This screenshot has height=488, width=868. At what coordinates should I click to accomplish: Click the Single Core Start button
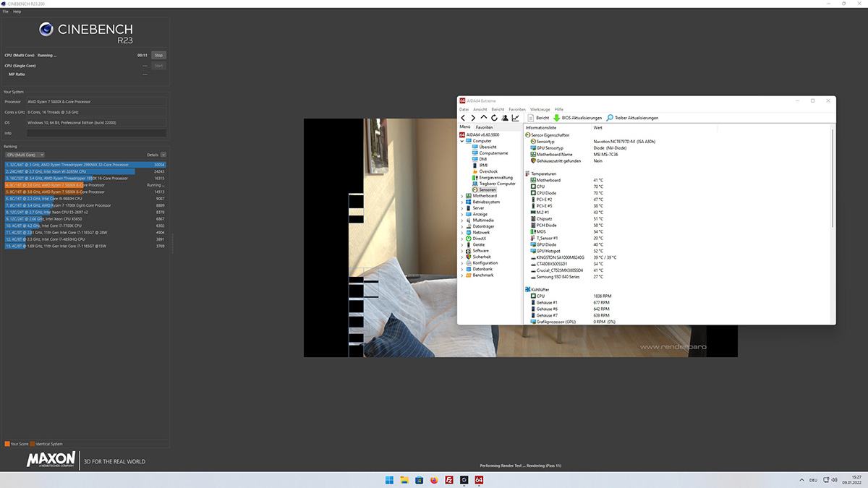(159, 66)
